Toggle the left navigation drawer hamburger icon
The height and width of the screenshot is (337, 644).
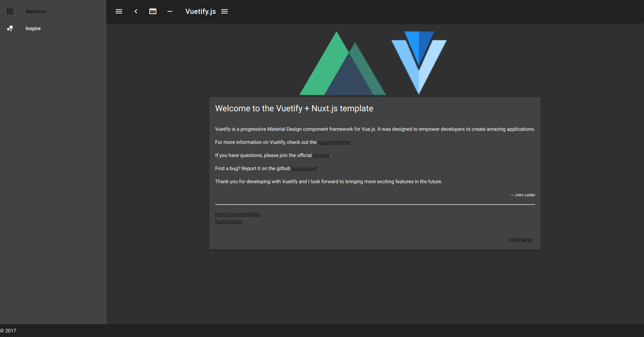[x=119, y=11]
